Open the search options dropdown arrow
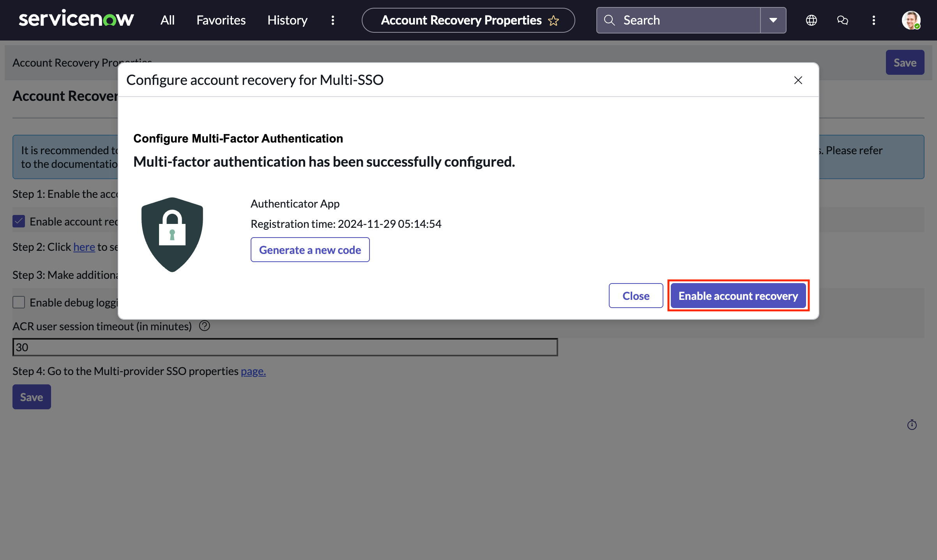 [x=773, y=20]
